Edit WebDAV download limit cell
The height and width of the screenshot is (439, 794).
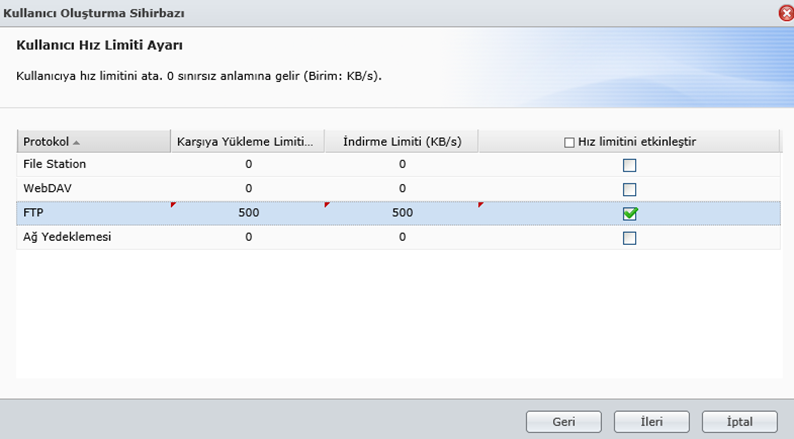pos(402,188)
